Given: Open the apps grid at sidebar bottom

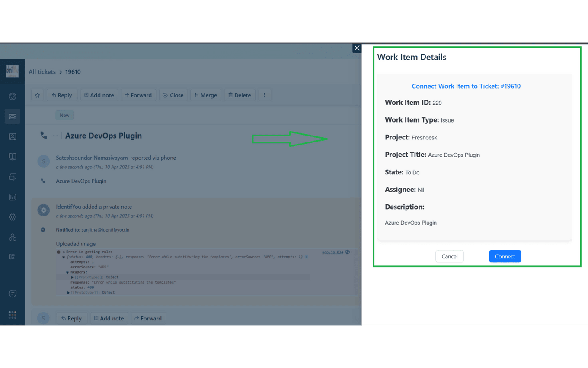Looking at the screenshot, I should (x=12, y=315).
